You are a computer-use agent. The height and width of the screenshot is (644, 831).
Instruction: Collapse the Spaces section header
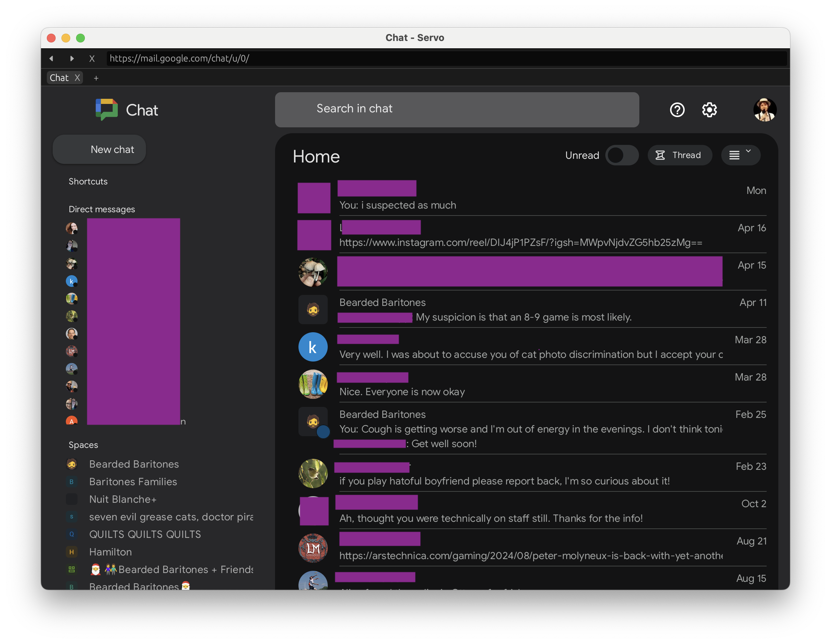(x=83, y=445)
